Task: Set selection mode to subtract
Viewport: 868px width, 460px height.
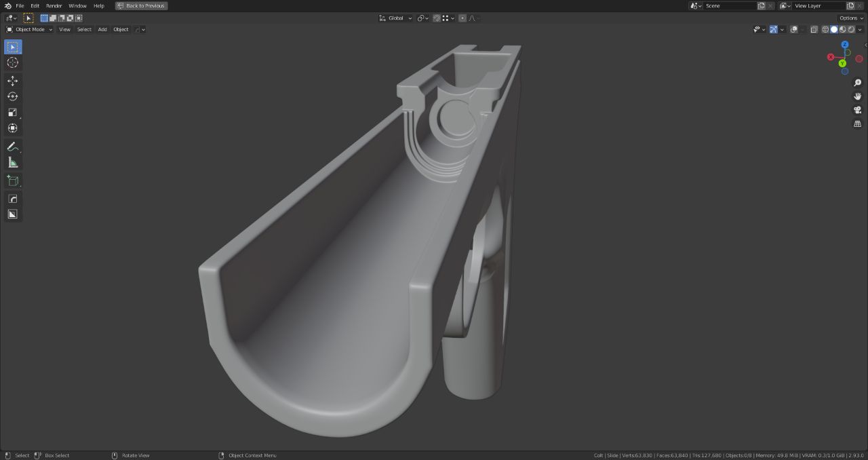Action: (62, 18)
